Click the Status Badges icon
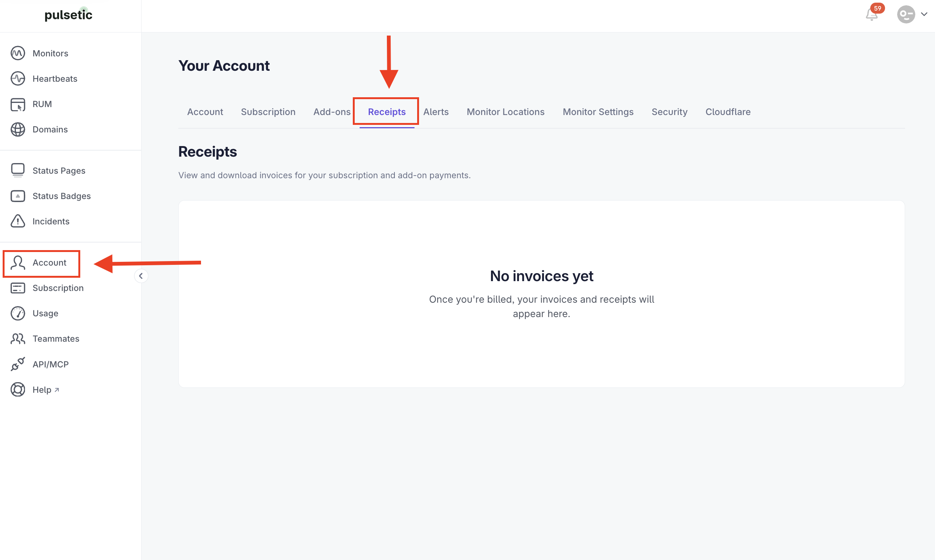Viewport: 935px width, 560px height. [x=18, y=196]
